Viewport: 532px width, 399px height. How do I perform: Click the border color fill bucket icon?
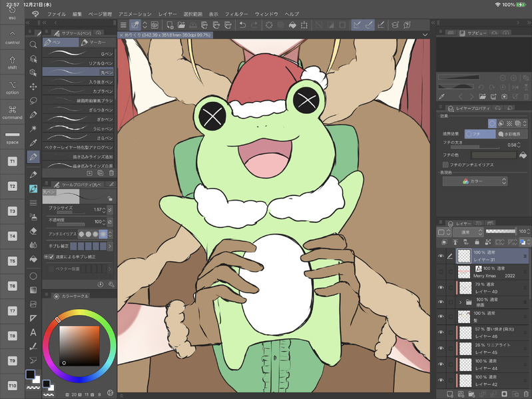click(523, 155)
